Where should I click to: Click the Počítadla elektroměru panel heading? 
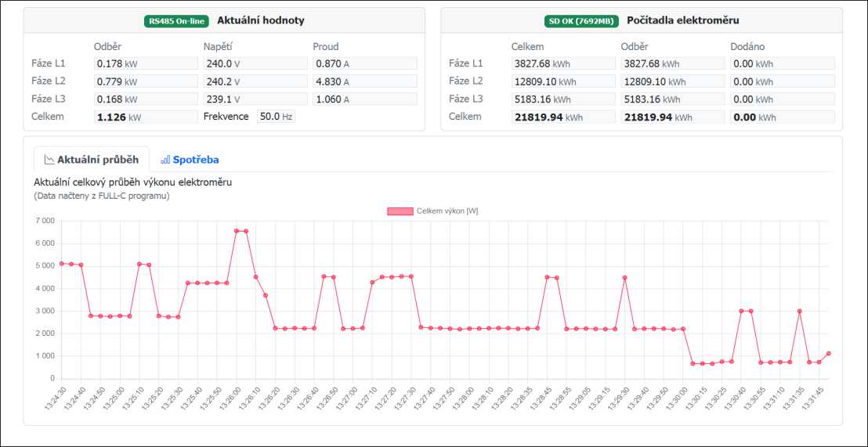point(682,20)
